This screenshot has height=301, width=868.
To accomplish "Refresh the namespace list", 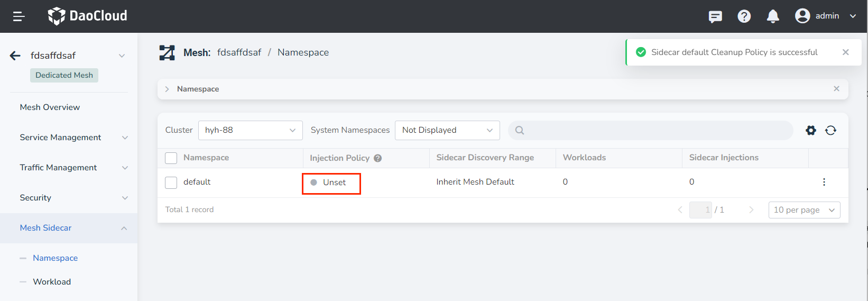I will click(x=830, y=130).
